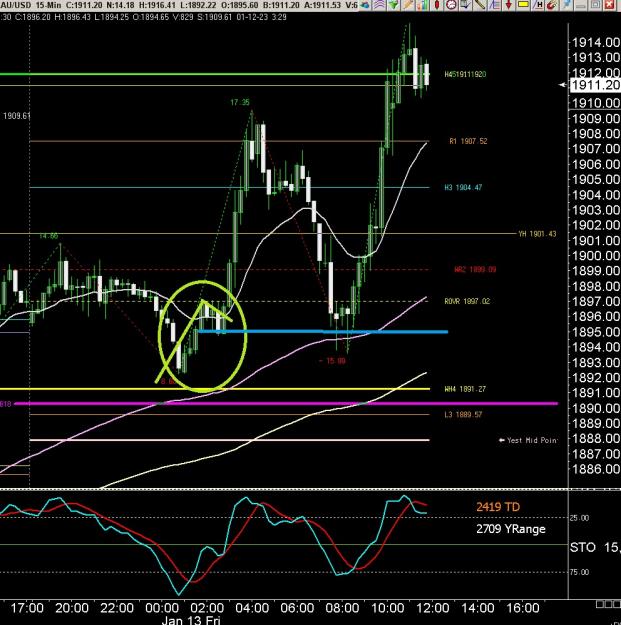Click the YH 1901.43 level label
621x625 pixels.
537,234
